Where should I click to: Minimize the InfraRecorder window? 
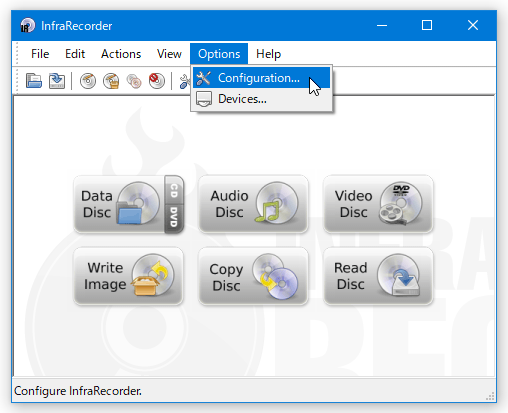tap(382, 25)
